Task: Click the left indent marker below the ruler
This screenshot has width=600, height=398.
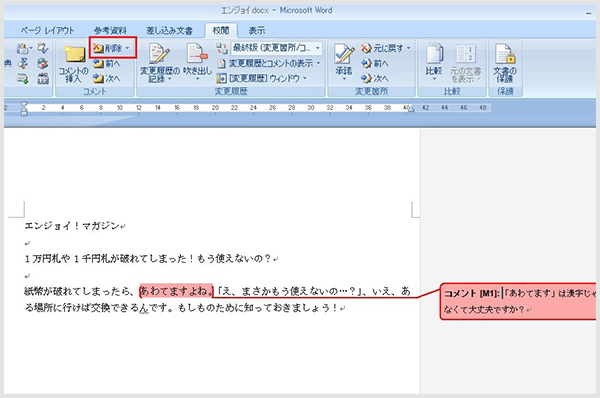Action: click(x=24, y=112)
